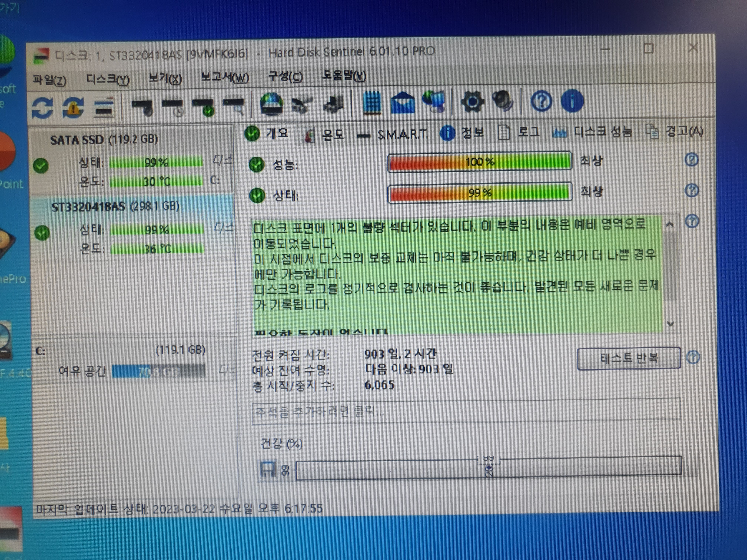Open the blue notepad report icon
This screenshot has width=747, height=560.
pyautogui.click(x=372, y=103)
